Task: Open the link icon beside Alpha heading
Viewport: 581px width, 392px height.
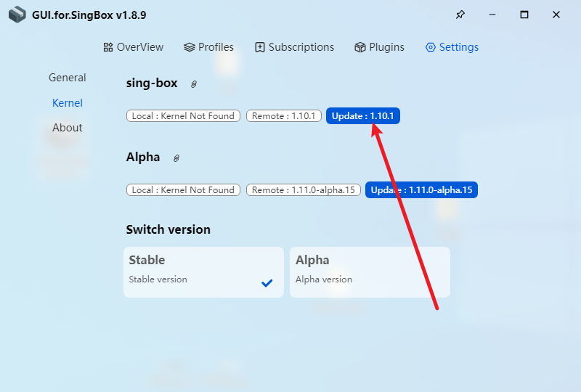Action: 176,158
